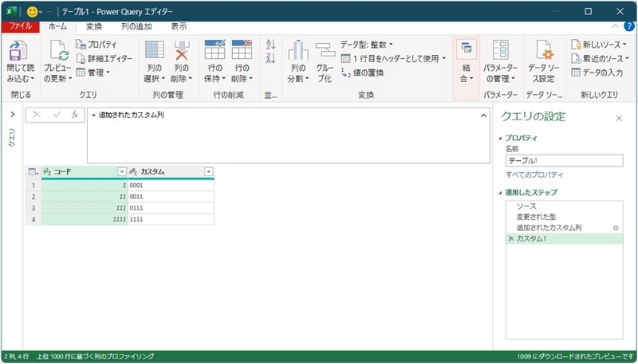The width and height of the screenshot is (638, 364).
Task: Open the Data Type: 整数 dropdown
Action: click(367, 45)
